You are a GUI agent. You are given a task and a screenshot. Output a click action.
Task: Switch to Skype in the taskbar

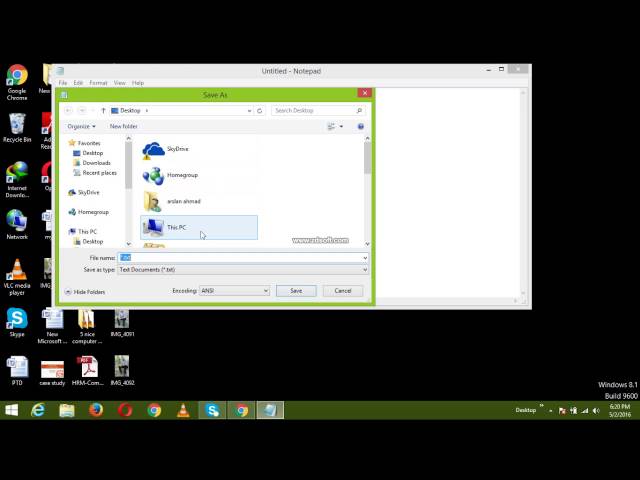[212, 410]
